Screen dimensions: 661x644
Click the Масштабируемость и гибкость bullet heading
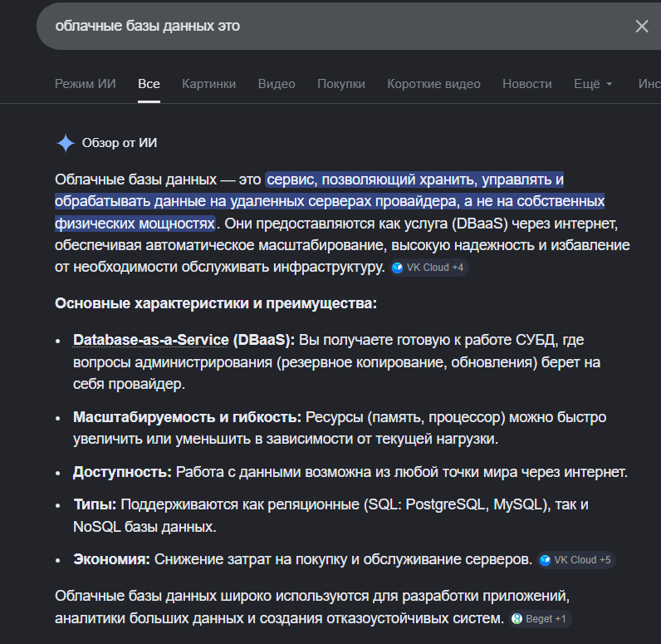click(x=188, y=416)
